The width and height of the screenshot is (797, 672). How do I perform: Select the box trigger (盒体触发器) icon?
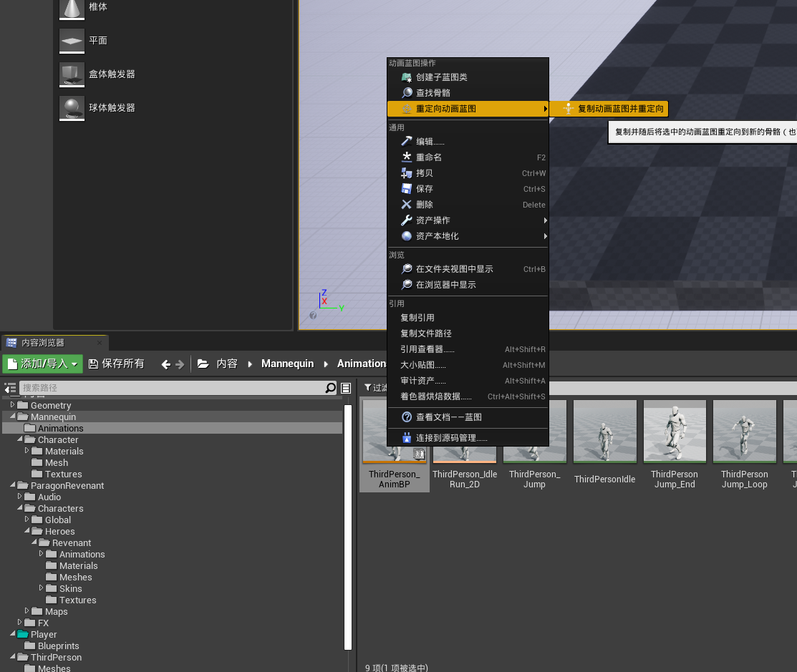pyautogui.click(x=72, y=74)
